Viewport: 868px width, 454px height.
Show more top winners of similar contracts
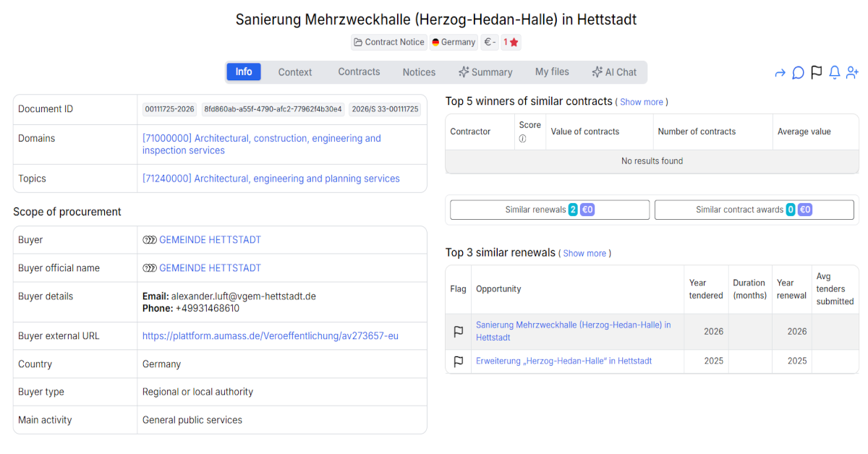tap(642, 102)
